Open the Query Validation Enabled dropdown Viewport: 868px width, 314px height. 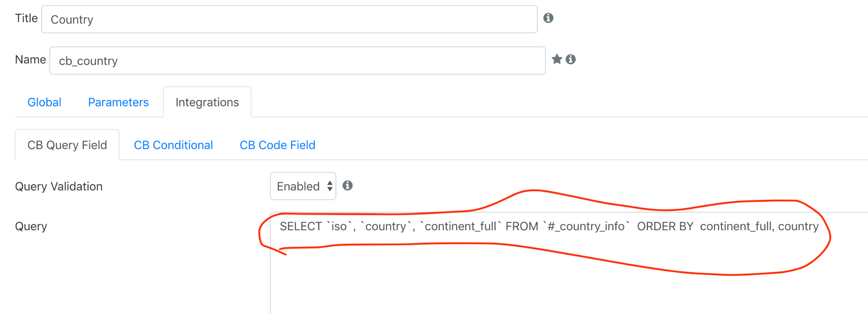[x=303, y=186]
